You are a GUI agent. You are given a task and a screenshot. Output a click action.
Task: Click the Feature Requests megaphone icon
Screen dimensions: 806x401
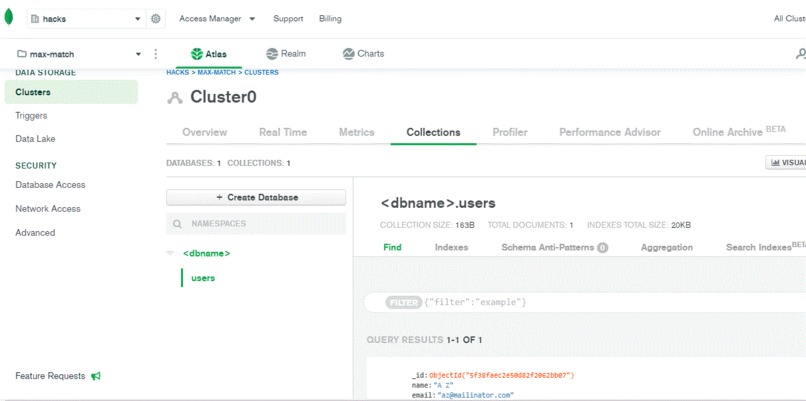click(x=96, y=376)
